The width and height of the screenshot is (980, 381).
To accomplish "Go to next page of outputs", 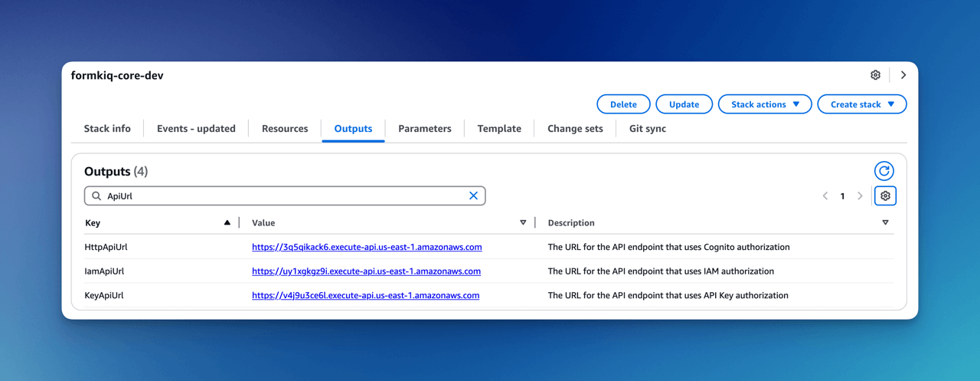I will [860, 195].
